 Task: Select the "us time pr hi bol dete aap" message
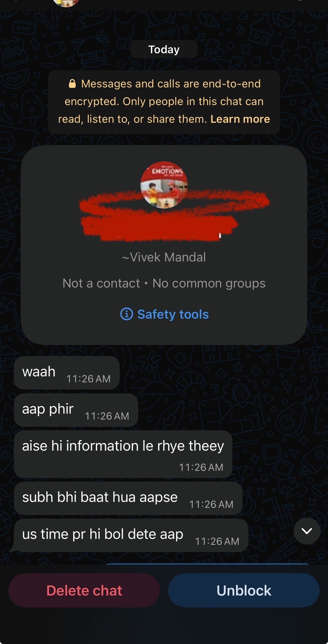click(x=131, y=535)
